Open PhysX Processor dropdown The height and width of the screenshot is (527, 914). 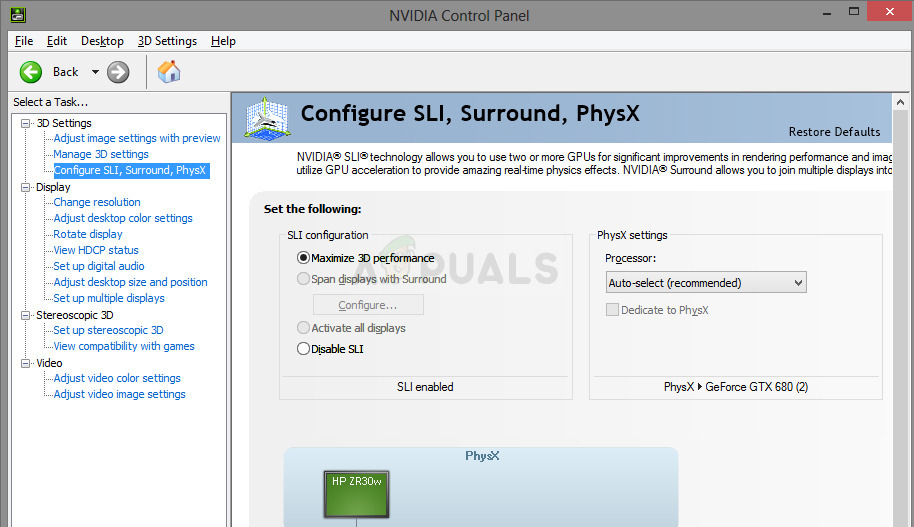pyautogui.click(x=706, y=283)
